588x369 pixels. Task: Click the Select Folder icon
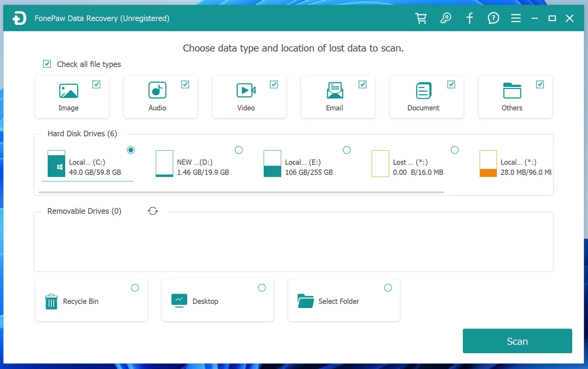(x=306, y=301)
